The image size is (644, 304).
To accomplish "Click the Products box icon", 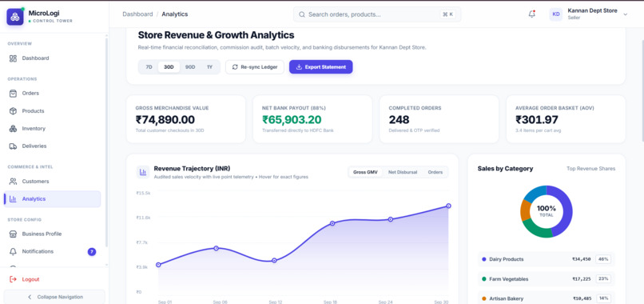I will point(13,111).
